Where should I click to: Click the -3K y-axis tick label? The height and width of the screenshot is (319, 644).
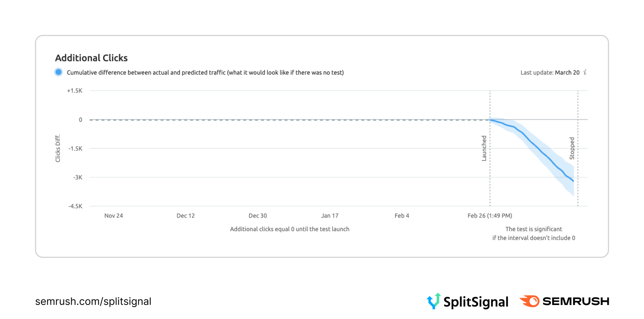click(x=78, y=177)
